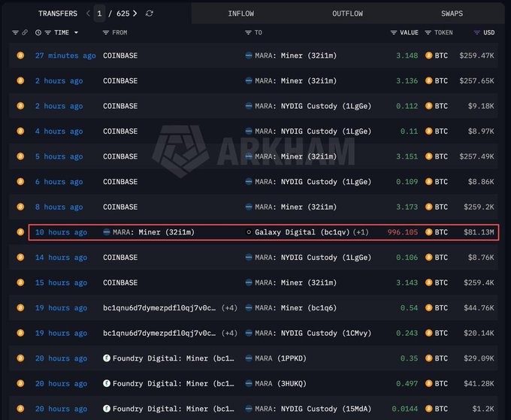
Task: Expand the TIME sort dropdown arrow
Action: [x=76, y=32]
